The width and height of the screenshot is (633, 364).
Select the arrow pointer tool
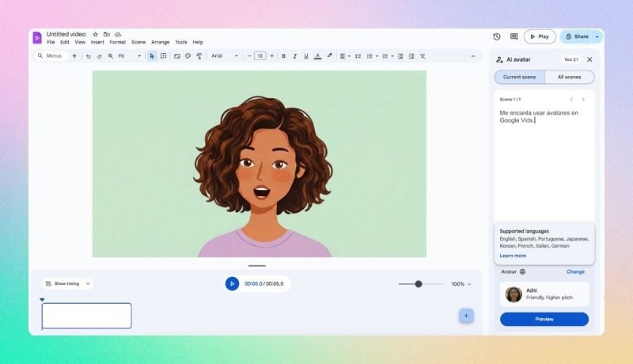point(152,56)
